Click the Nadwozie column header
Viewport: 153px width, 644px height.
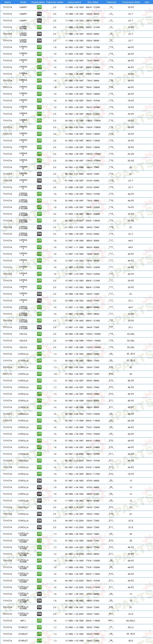(x=111, y=2)
